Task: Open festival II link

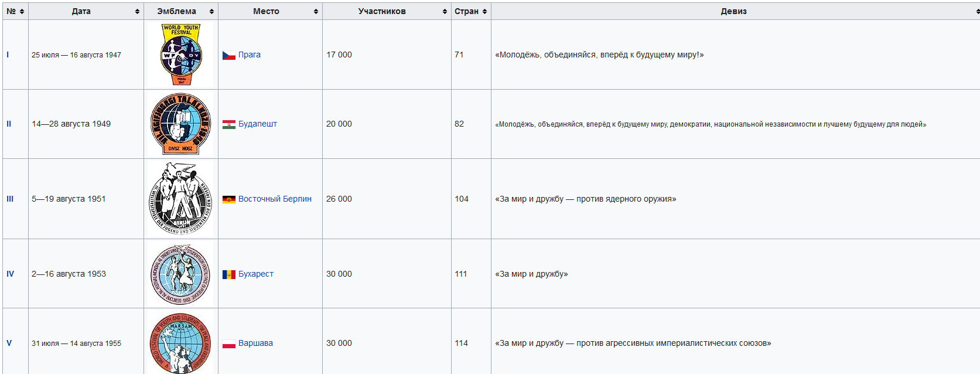Action: pos(9,124)
